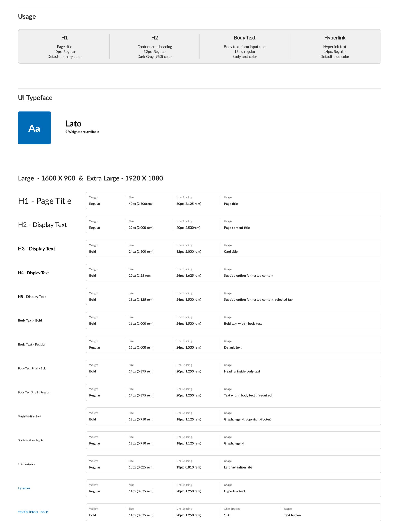The height and width of the screenshot is (532, 399).
Task: Click the Char Spacing 1 % value
Action: click(227, 515)
